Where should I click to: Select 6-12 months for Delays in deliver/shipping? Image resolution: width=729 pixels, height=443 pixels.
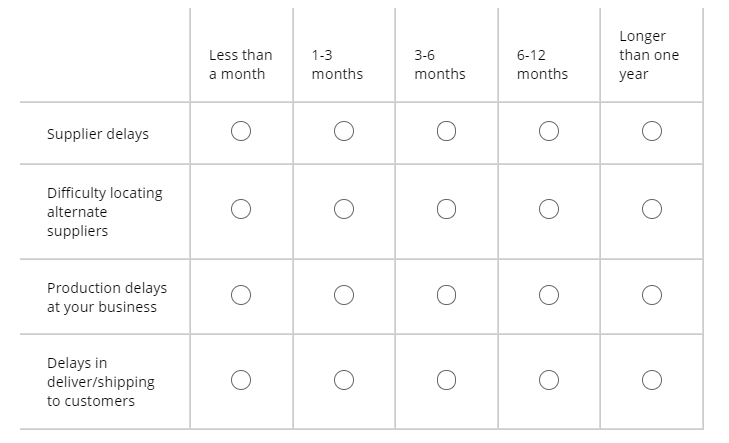(x=549, y=380)
